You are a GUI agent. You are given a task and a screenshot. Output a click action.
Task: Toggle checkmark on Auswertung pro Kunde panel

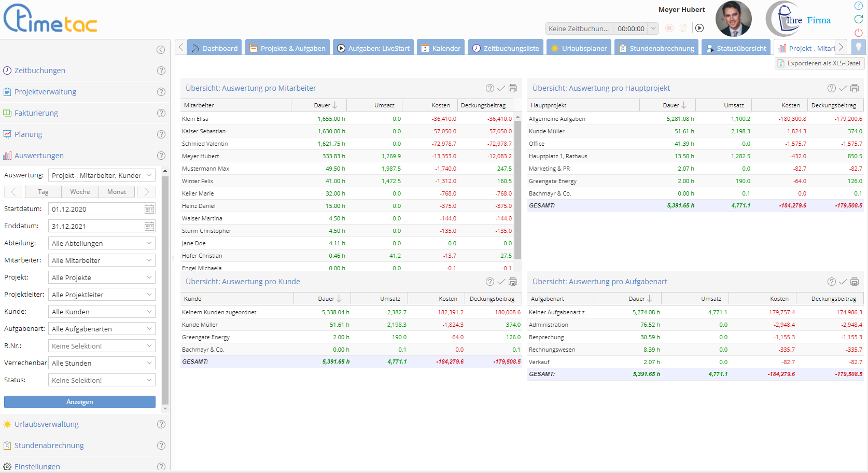pyautogui.click(x=501, y=282)
